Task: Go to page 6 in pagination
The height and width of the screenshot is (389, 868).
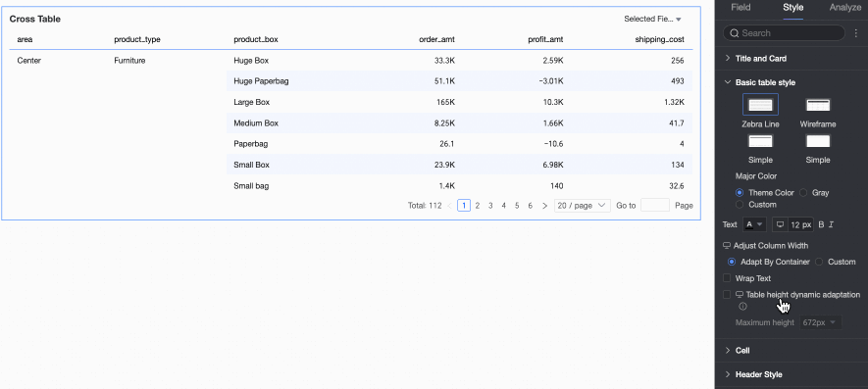Action: (x=531, y=206)
